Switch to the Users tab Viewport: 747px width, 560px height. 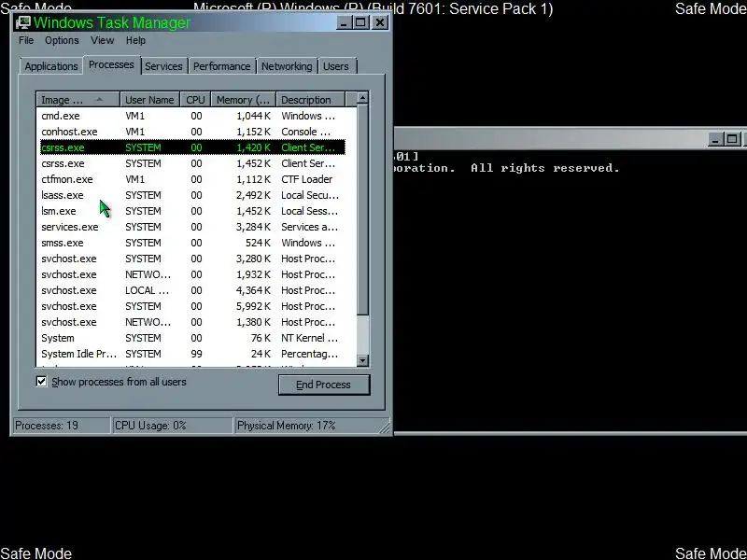[x=336, y=66]
